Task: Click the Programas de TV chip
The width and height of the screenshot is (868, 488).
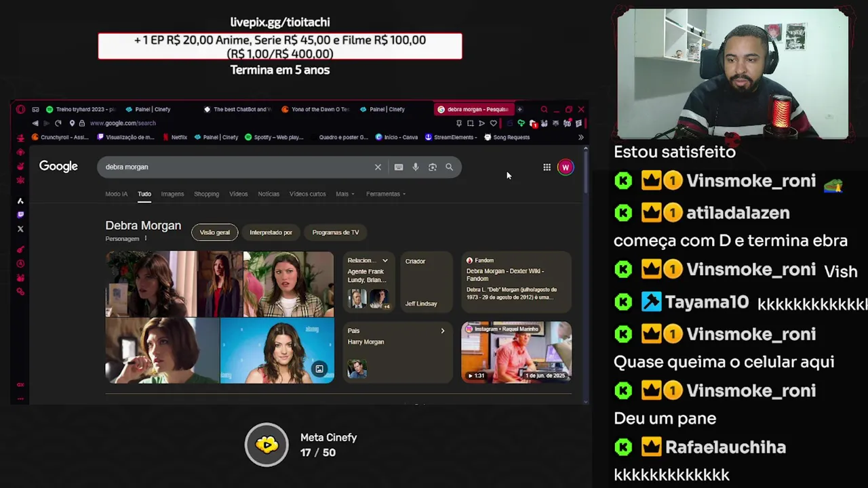Action: [x=336, y=232]
